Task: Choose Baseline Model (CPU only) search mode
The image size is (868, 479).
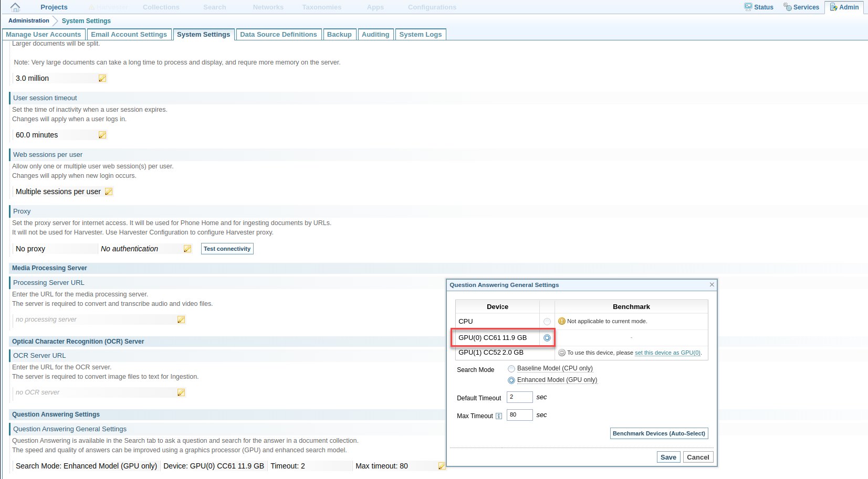Action: [x=511, y=369]
